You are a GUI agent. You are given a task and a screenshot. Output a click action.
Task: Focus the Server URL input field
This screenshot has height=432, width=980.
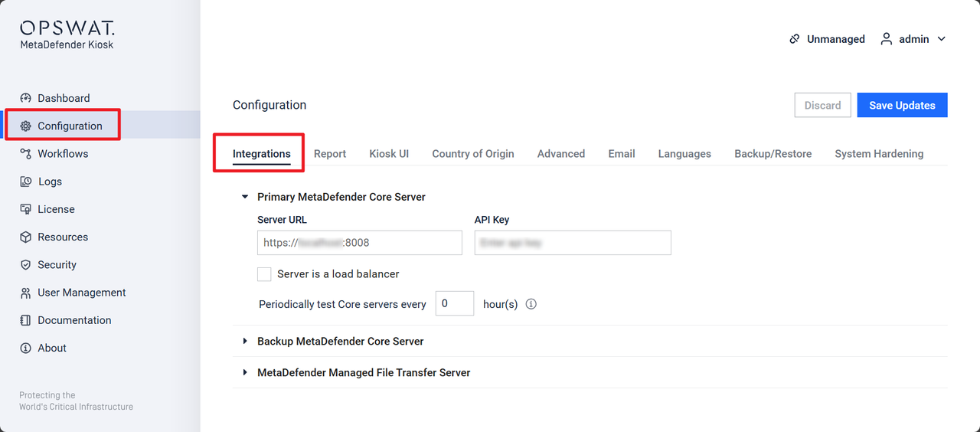pos(360,243)
